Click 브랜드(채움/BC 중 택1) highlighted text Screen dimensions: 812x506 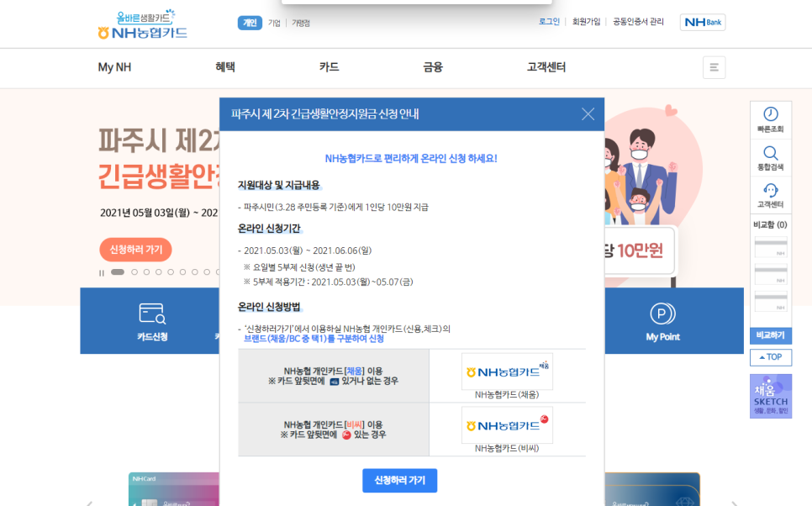tap(314, 339)
